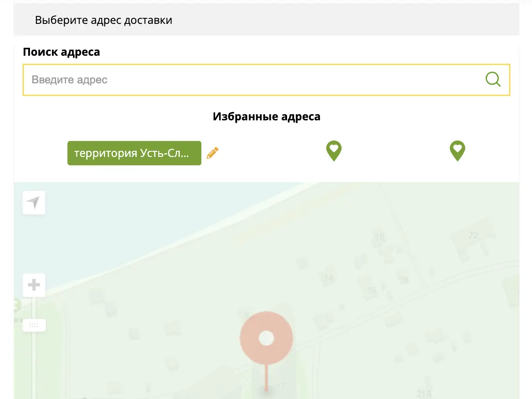
Task: Click the rightmost favorite heart pin
Action: coord(458,151)
